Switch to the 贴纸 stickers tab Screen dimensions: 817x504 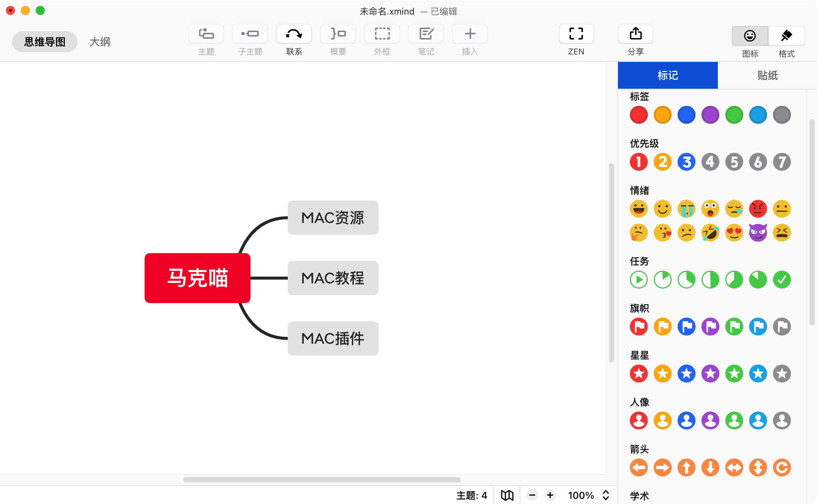(x=767, y=75)
